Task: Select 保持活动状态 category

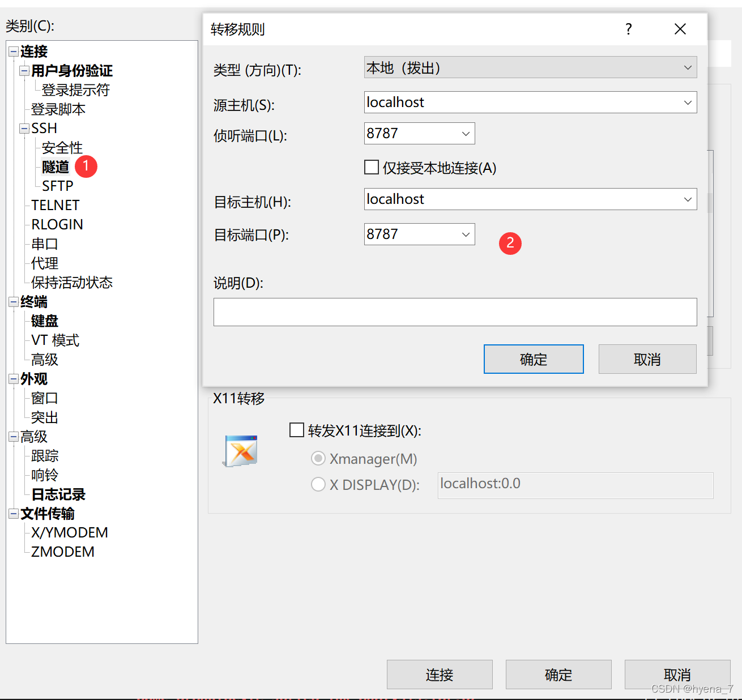Action: tap(72, 283)
